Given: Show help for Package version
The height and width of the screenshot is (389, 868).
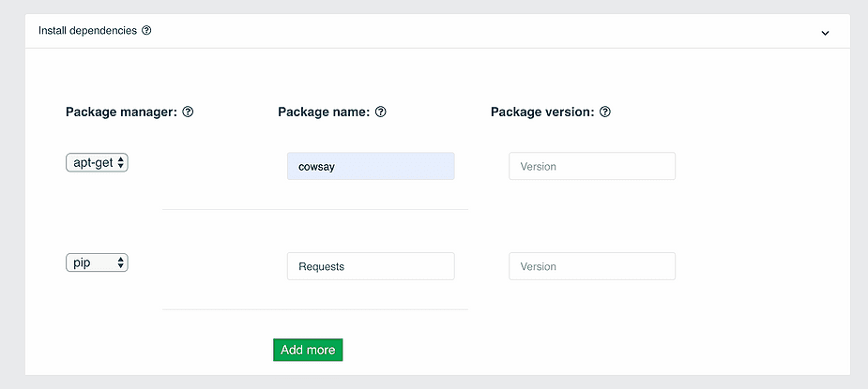Looking at the screenshot, I should [605, 112].
